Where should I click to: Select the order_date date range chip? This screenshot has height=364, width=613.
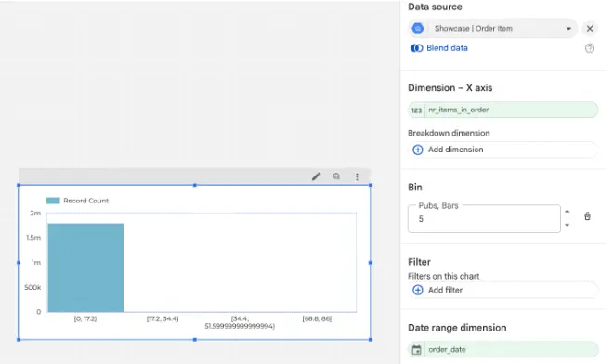coord(503,349)
